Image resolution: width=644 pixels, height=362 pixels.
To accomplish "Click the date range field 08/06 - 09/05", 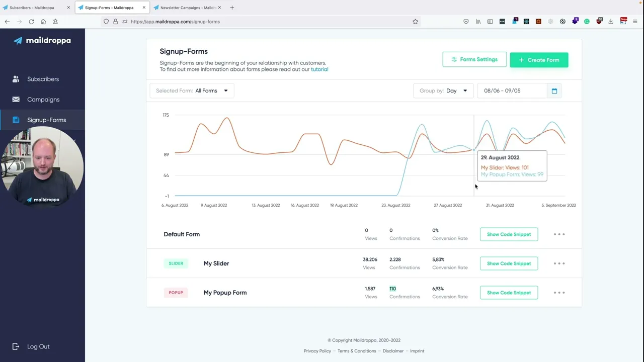I will coord(511,91).
